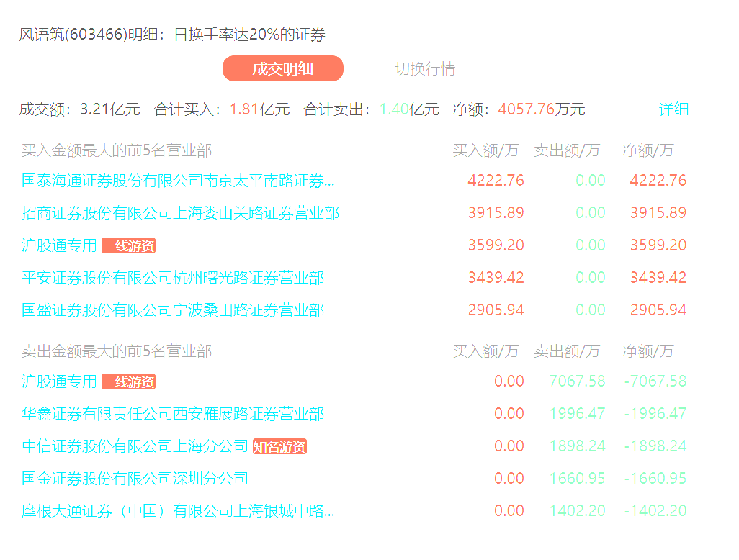Click turnover value 3.21亿元
This screenshot has width=739, height=560.
[x=110, y=109]
